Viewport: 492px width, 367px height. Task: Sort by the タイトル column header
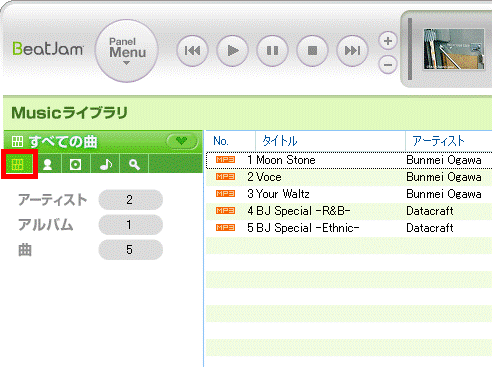click(x=330, y=141)
